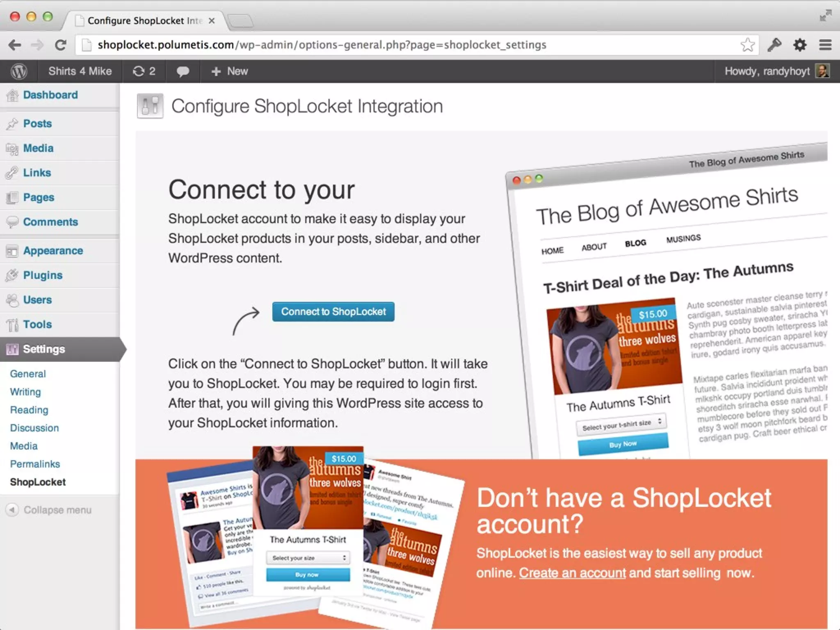This screenshot has width=840, height=630.
Task: Click the gear extension icon in toolbar
Action: (800, 45)
